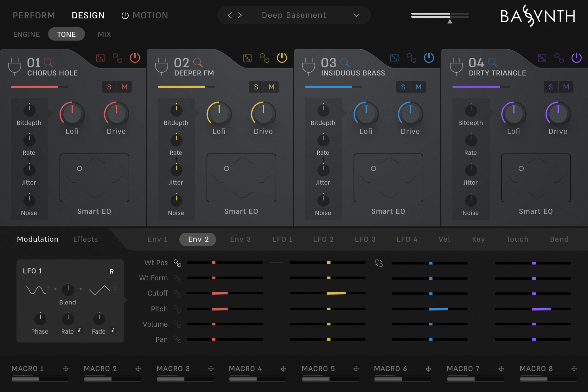Click the randomize dice icon on layer 04
Screen dimensions: 588x392
coord(542,58)
